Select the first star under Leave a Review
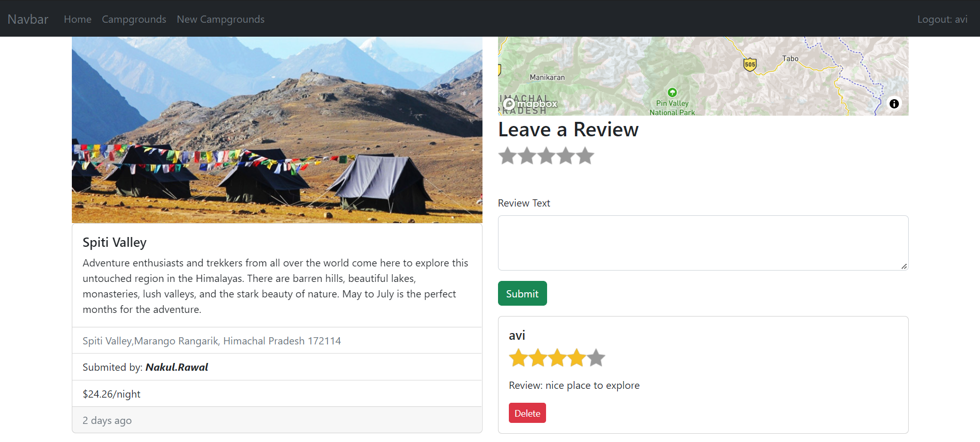 coord(507,155)
